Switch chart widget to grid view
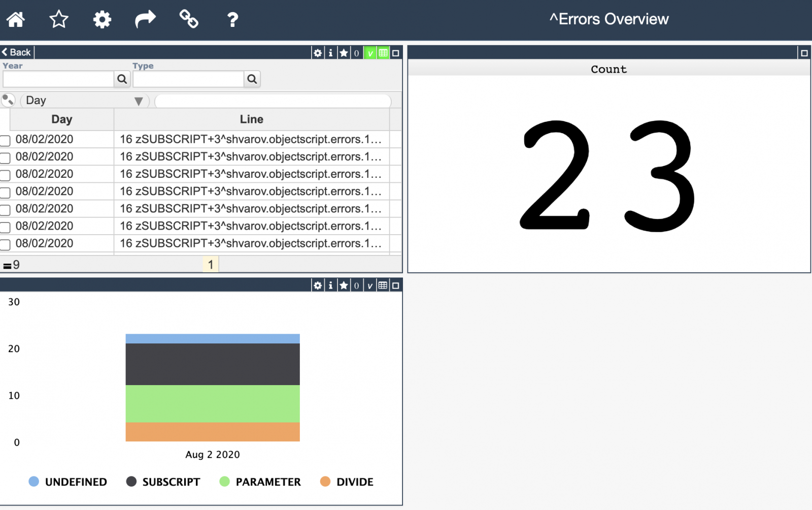 tap(383, 285)
